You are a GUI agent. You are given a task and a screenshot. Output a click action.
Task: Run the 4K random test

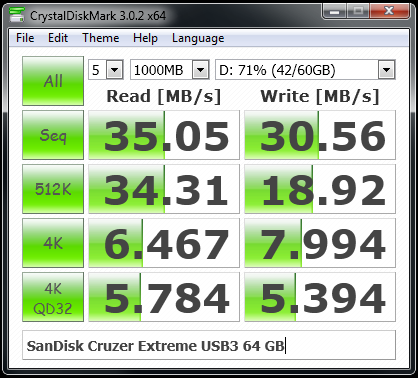tap(53, 243)
